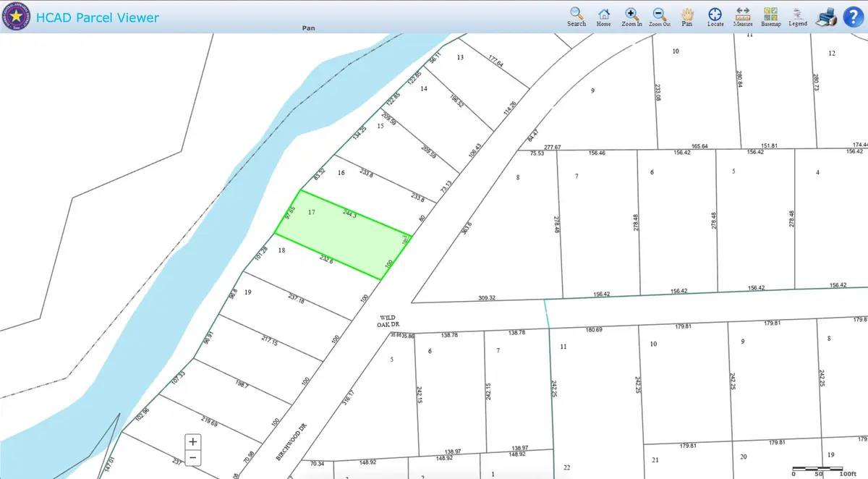Activate the Zoom In tool
Screen dimensions: 868x479
coord(631,14)
